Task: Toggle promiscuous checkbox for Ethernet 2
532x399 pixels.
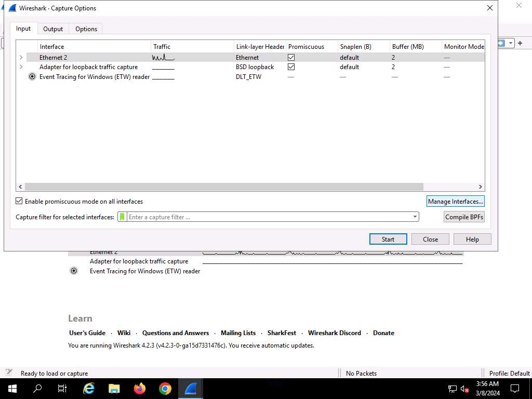Action: [x=291, y=58]
